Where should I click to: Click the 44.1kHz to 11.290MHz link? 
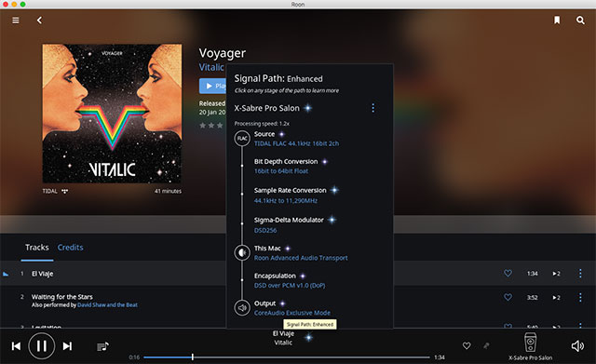pyautogui.click(x=286, y=200)
